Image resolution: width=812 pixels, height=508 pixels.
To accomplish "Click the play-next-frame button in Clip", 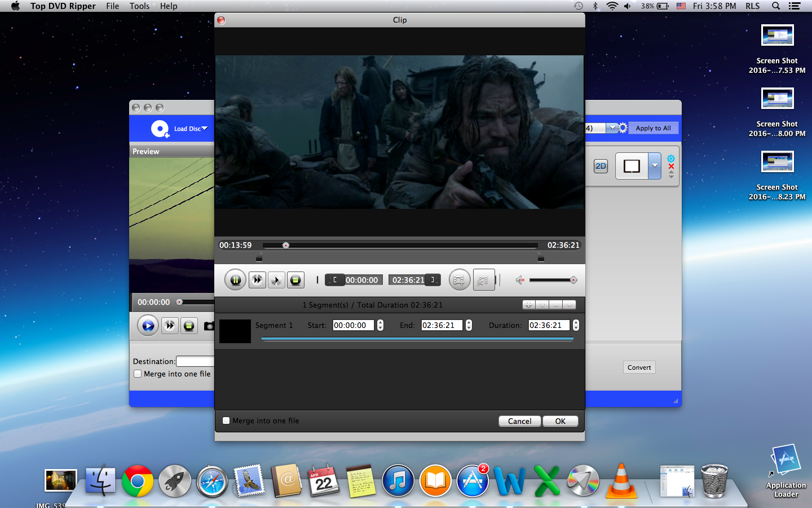I will [276, 280].
